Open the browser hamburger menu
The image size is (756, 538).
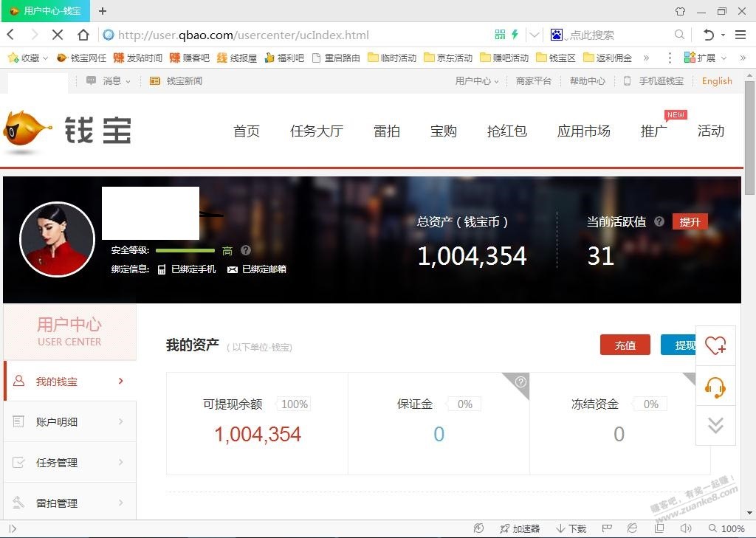coord(740,35)
